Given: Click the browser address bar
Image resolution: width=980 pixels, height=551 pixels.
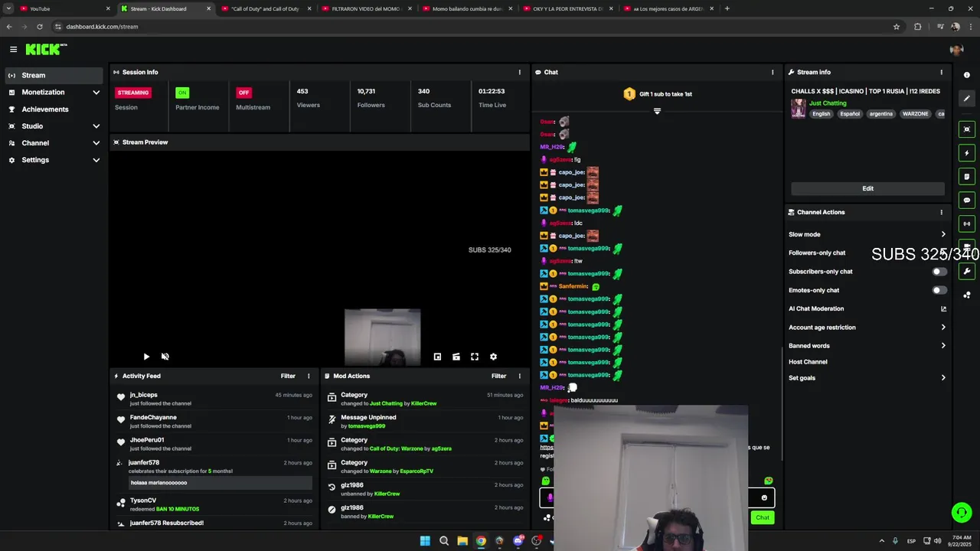Looking at the screenshot, I should [x=473, y=27].
